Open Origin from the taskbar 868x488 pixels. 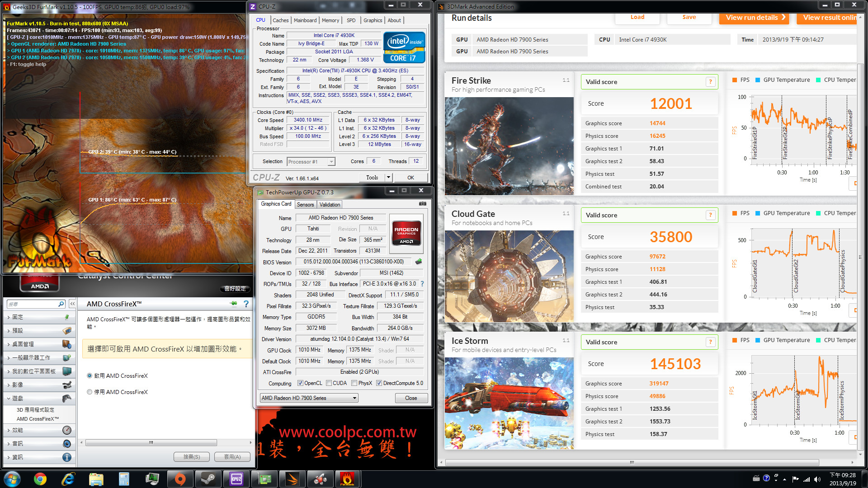click(180, 479)
